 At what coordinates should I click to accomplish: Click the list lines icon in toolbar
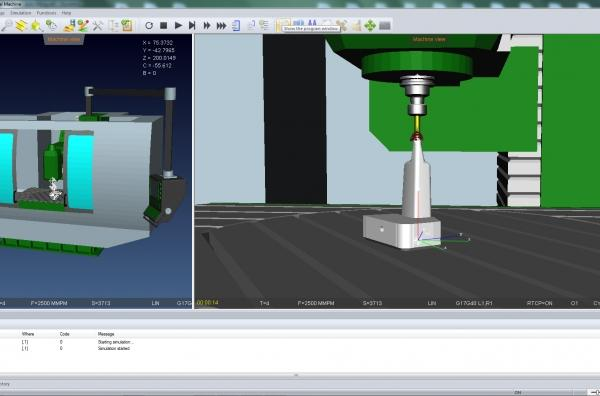264,26
